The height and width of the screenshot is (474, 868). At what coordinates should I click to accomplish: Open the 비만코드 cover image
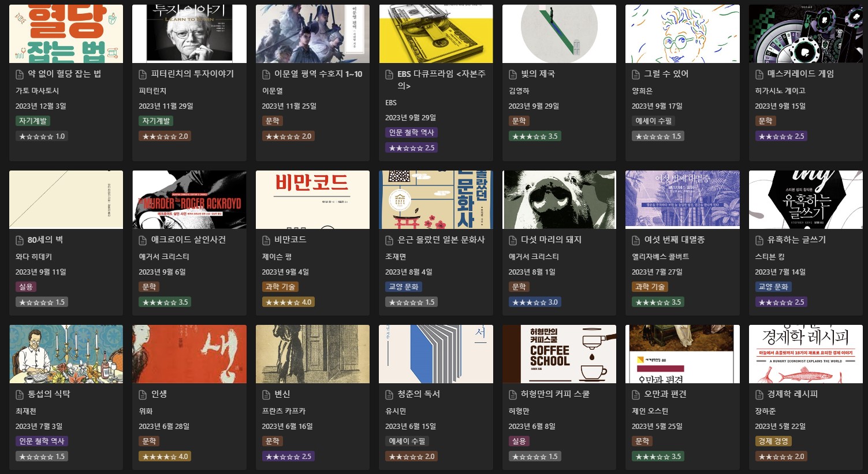[312, 199]
